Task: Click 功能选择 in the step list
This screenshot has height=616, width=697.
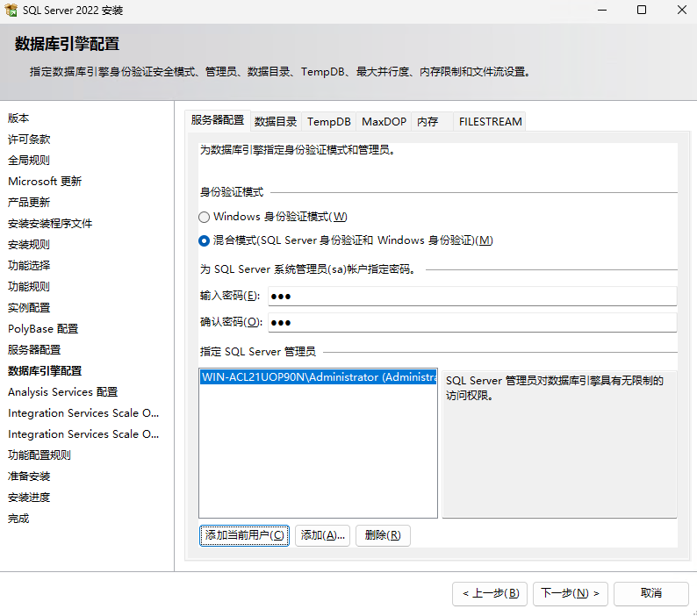Action: pyautogui.click(x=29, y=266)
